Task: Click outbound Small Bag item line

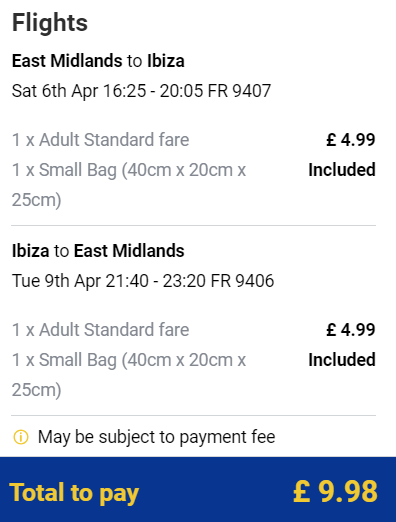Action: [129, 185]
